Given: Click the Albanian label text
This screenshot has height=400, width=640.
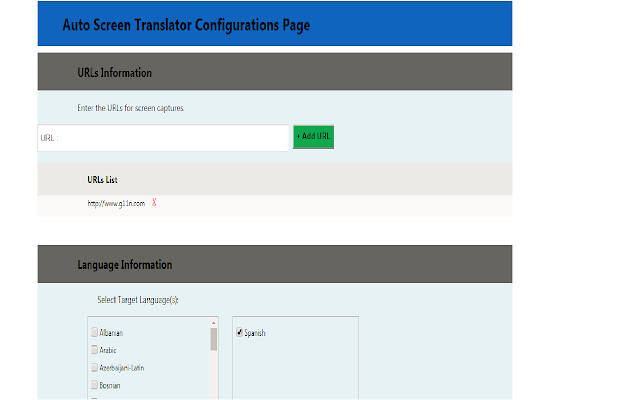Looking at the screenshot, I should click(111, 333).
